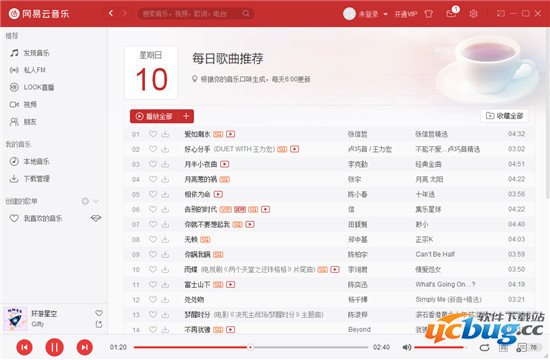Open LOOK直播 in the sidebar
This screenshot has height=360, width=550.
point(32,87)
